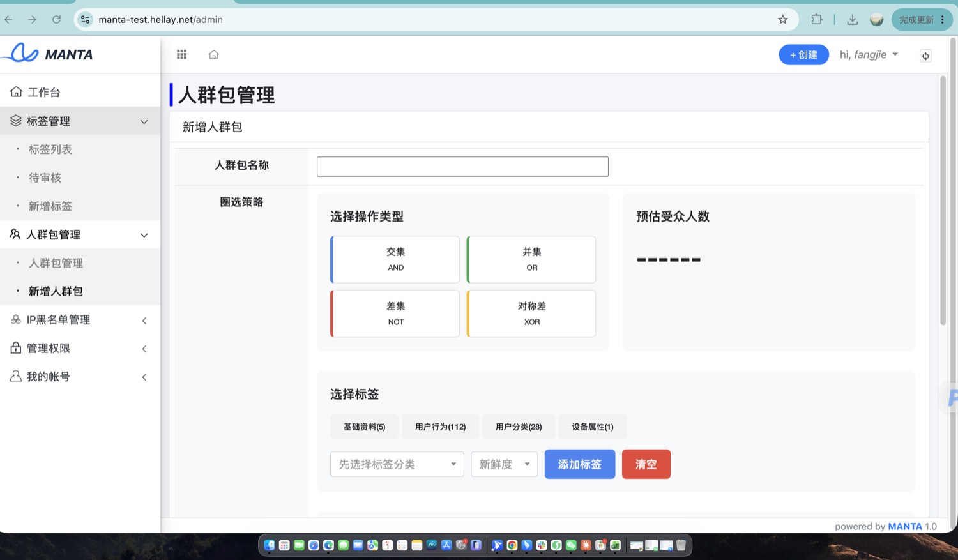Switch to 用户分类(28) tag tab
This screenshot has height=560, width=958.
coord(519,427)
